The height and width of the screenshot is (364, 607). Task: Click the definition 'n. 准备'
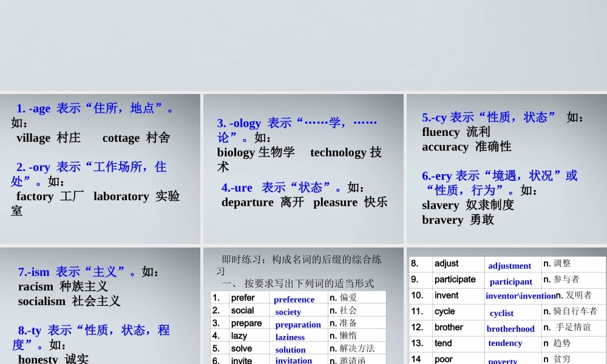click(343, 323)
